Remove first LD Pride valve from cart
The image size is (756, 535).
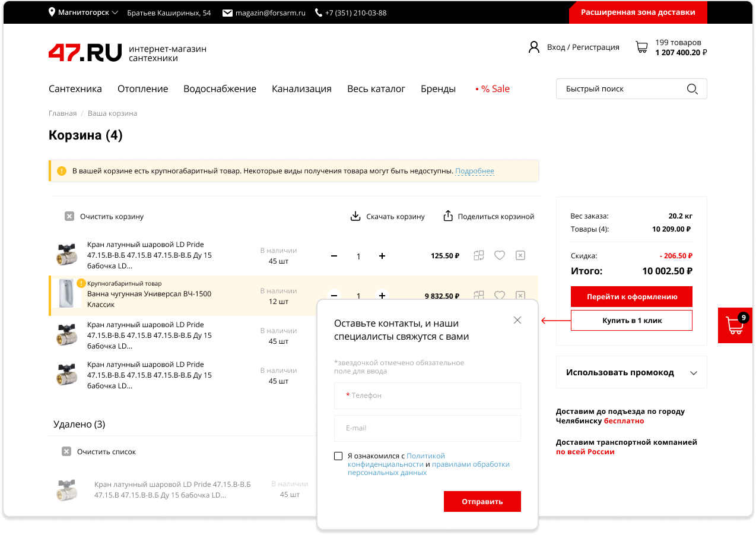pos(520,255)
